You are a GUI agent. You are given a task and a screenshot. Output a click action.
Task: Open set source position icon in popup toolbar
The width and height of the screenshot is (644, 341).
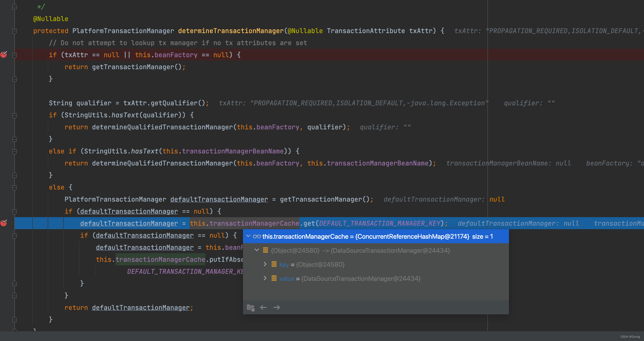point(250,307)
